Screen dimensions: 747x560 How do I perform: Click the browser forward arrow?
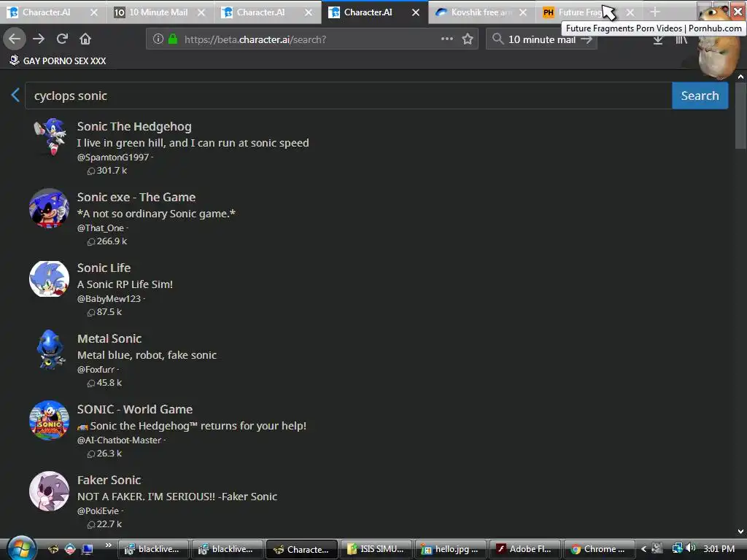[x=39, y=39]
